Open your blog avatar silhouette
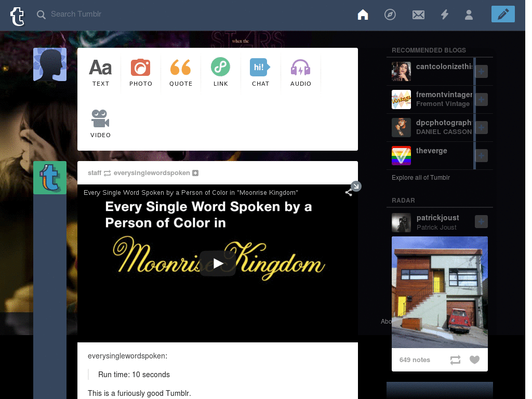532x399 pixels. [x=50, y=64]
